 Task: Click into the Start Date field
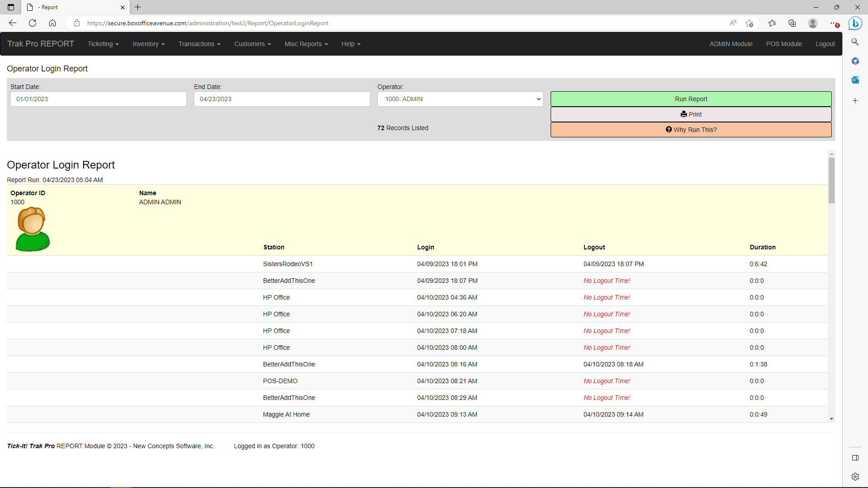(x=99, y=99)
